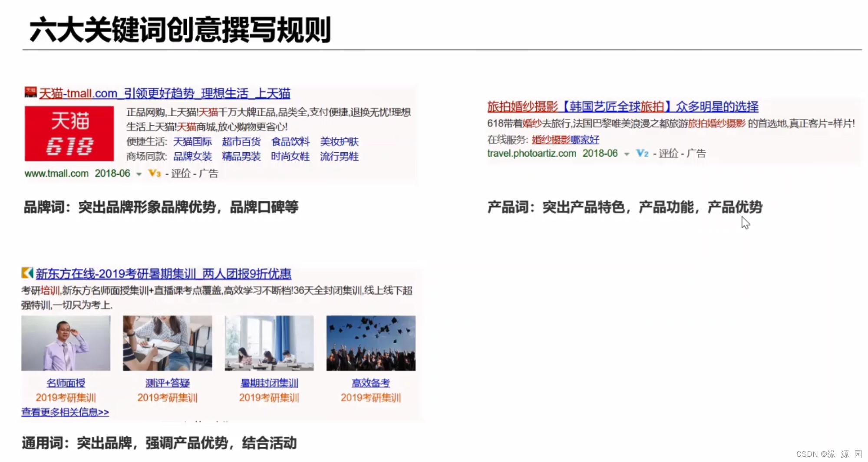
Task: Click the V3 credibility badge on the Tmall ad
Action: pyautogui.click(x=155, y=174)
